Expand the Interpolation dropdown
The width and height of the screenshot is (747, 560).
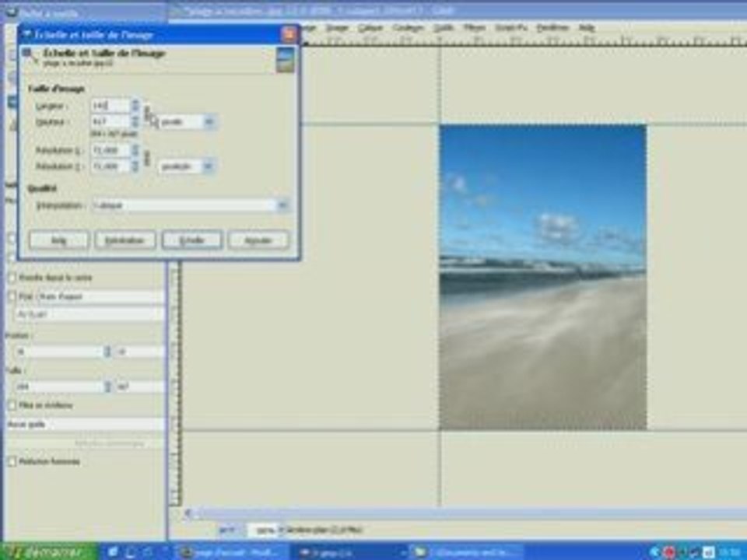coord(190,205)
